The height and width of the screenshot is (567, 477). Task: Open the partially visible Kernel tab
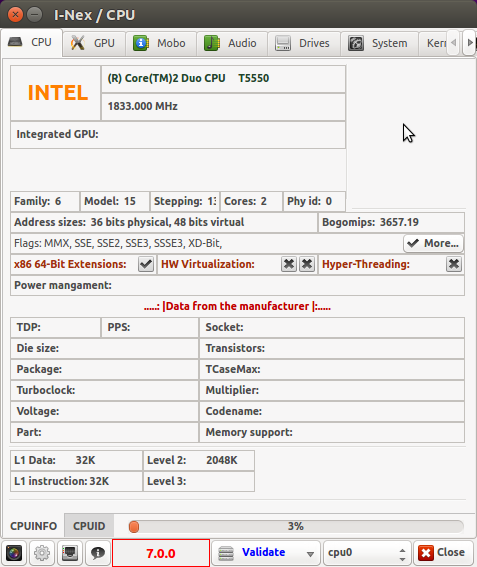pos(433,43)
